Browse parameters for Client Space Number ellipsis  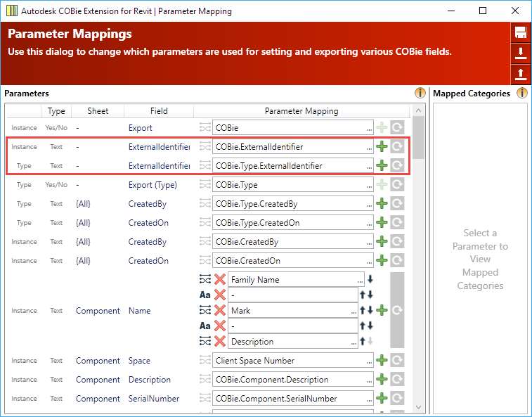(x=369, y=362)
